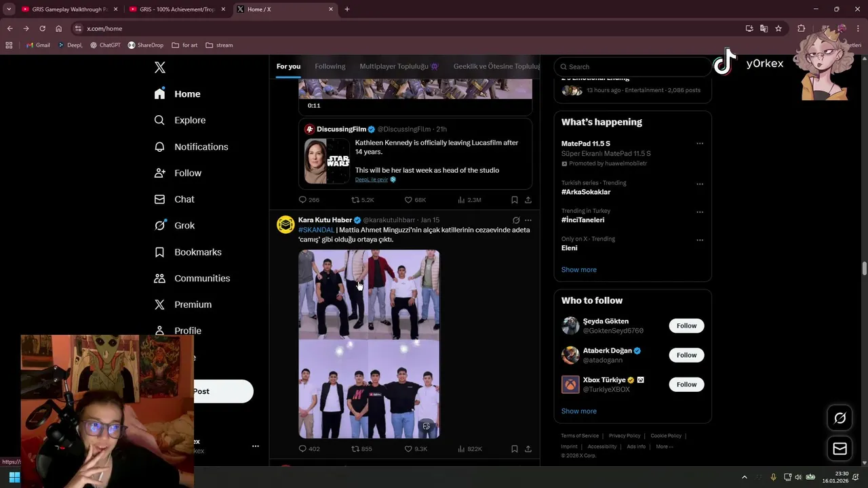Open the floating Grok button
Image resolution: width=868 pixels, height=488 pixels.
pyautogui.click(x=840, y=418)
